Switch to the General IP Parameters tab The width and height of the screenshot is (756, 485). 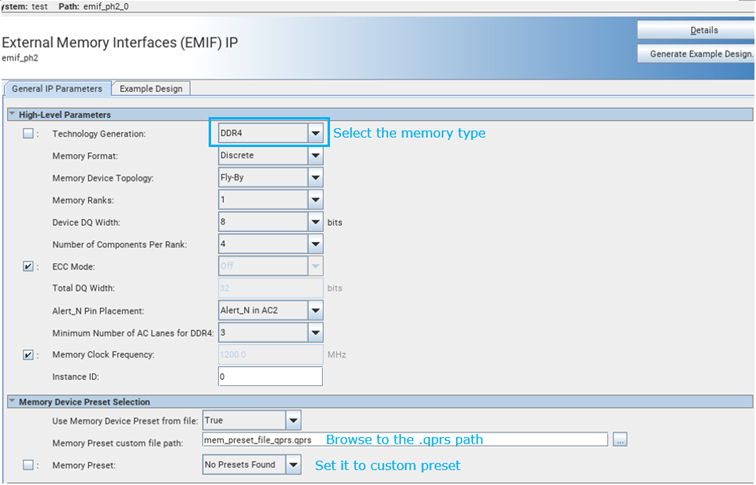[57, 89]
